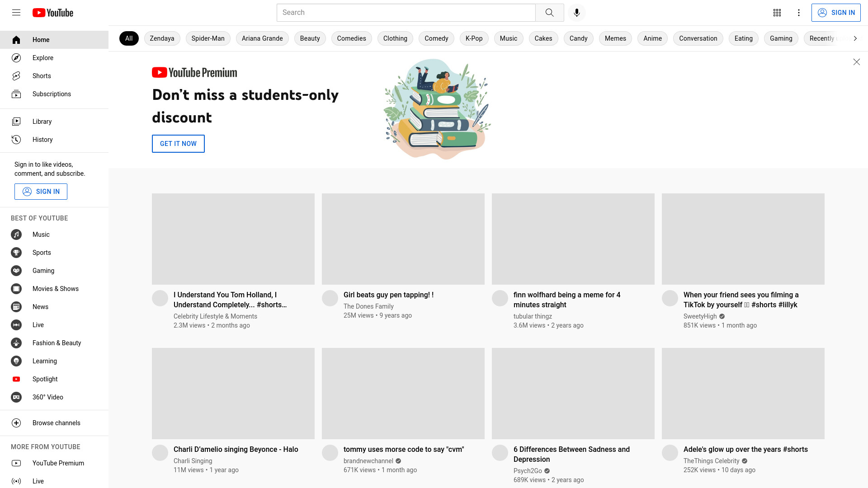Select the Anime filter chip

click(652, 38)
